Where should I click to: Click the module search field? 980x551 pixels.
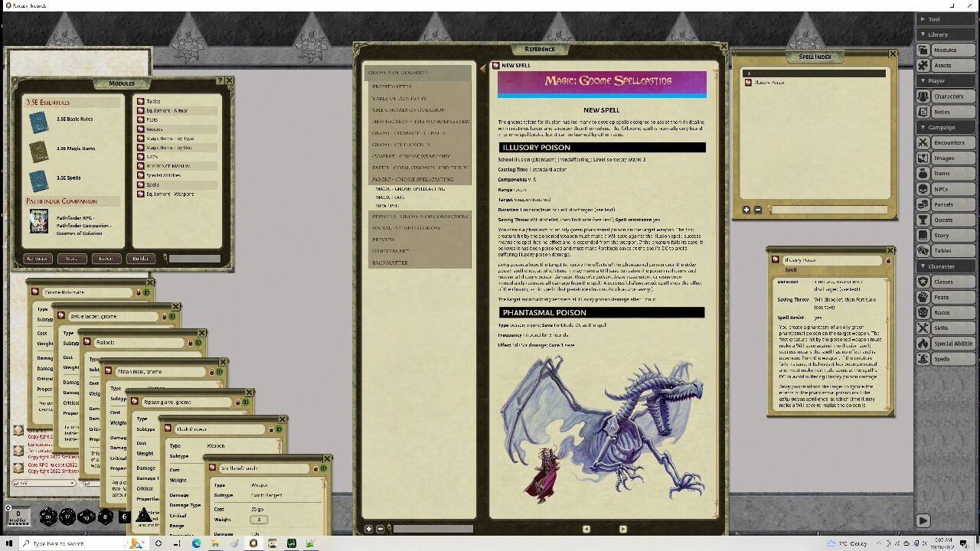click(195, 259)
